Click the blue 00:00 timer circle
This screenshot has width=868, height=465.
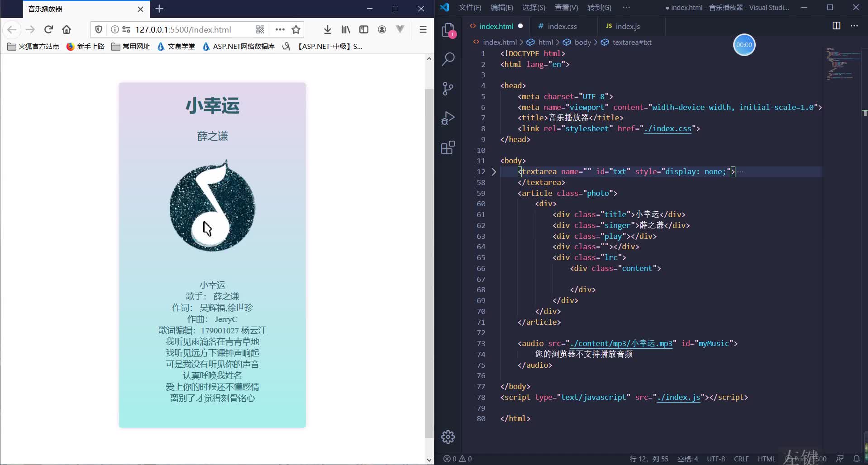pyautogui.click(x=744, y=45)
